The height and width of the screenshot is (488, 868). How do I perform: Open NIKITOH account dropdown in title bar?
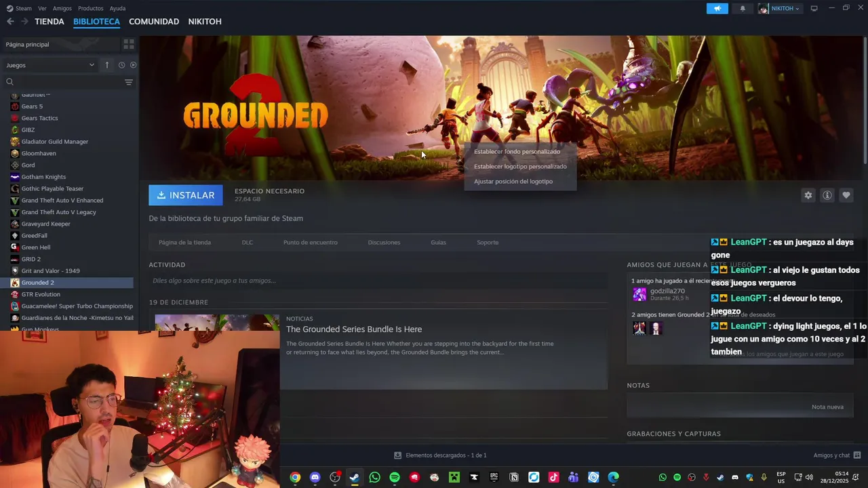pos(779,9)
